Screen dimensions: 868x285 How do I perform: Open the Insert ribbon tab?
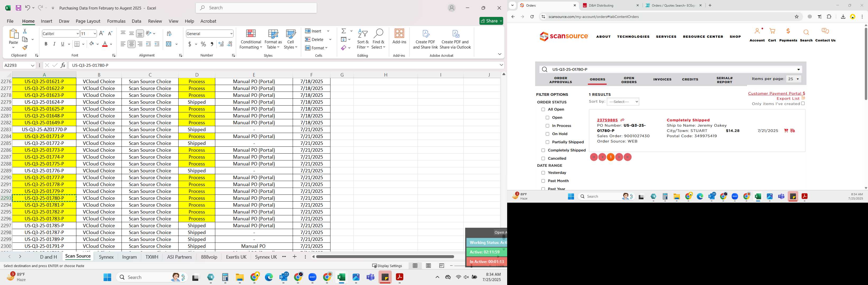(x=46, y=21)
